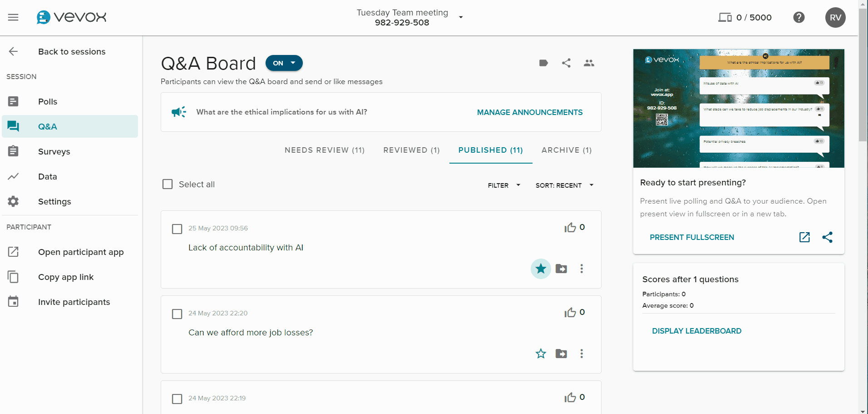Click the label tag icon in Q&A header
Viewport: 868px width, 414px height.
click(x=543, y=63)
